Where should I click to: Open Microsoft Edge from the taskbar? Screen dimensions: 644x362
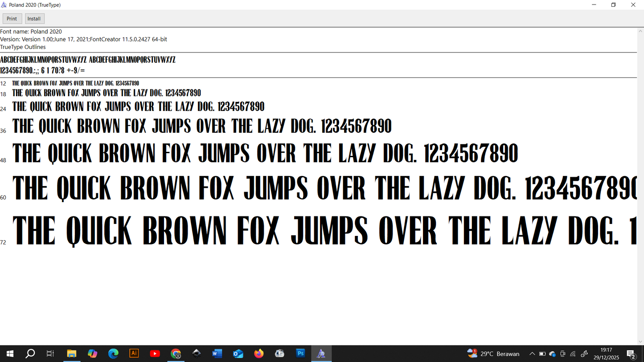(x=113, y=354)
